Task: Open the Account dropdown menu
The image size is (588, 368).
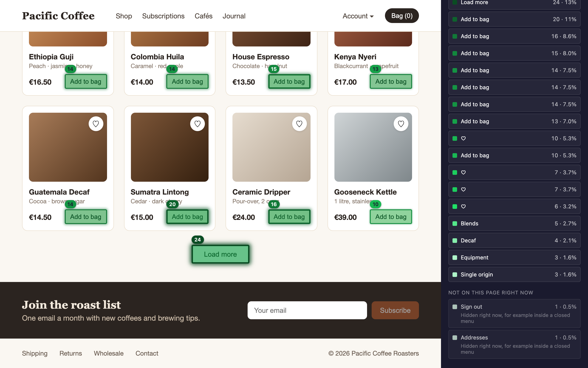Action: (x=358, y=16)
